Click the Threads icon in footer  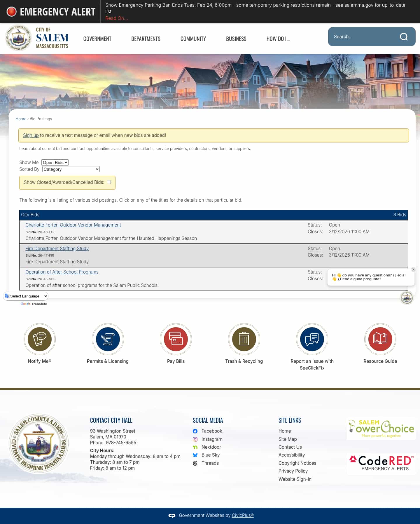(x=195, y=463)
